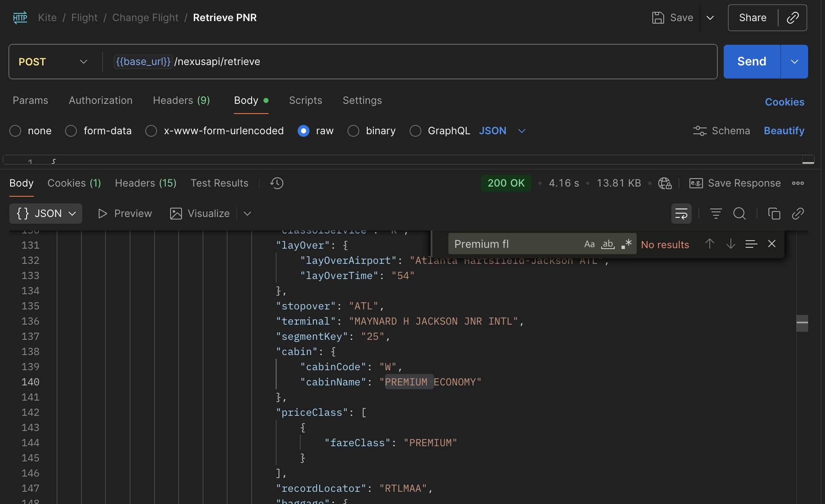Go to next search match arrow
Image resolution: width=825 pixels, height=504 pixels.
(x=730, y=244)
